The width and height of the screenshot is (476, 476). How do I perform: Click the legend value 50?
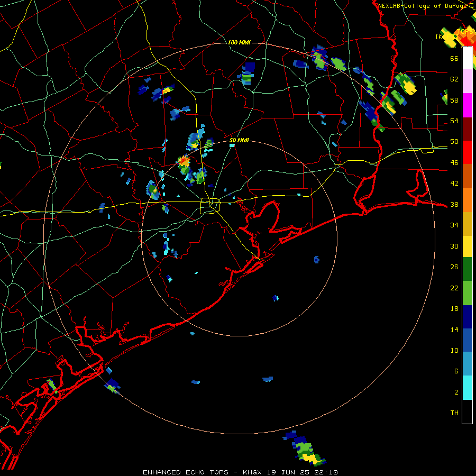click(454, 142)
